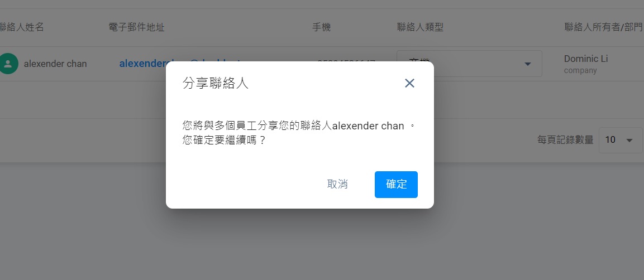The image size is (644, 280).
Task: Click the mobile number in the contact row
Action: (x=346, y=64)
